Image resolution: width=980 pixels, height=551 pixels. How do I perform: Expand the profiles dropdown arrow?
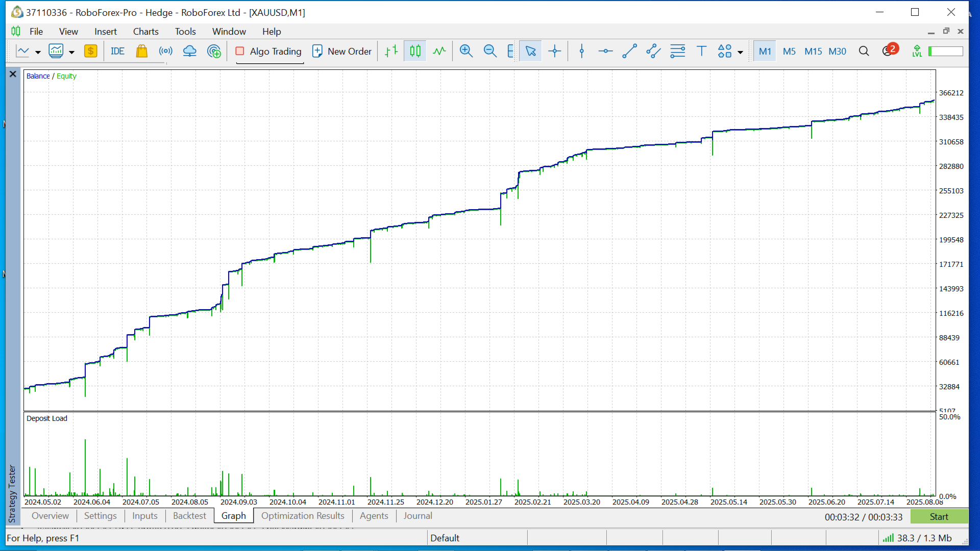(71, 52)
